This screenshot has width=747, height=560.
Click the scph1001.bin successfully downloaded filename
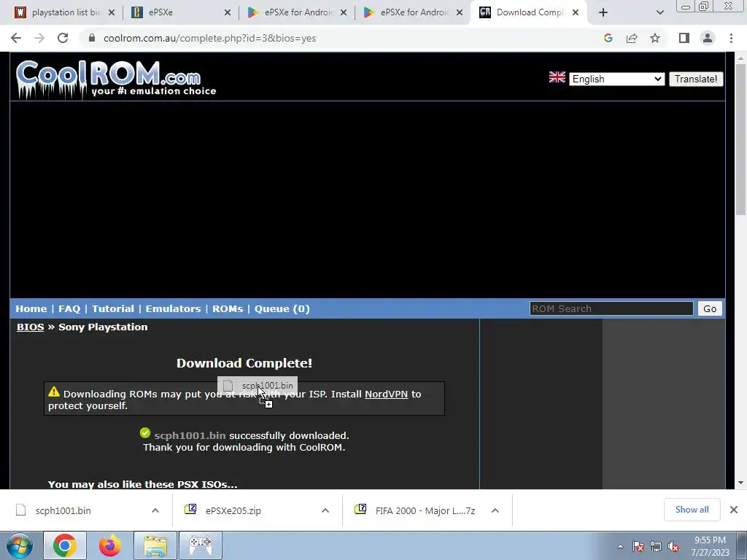[190, 436]
